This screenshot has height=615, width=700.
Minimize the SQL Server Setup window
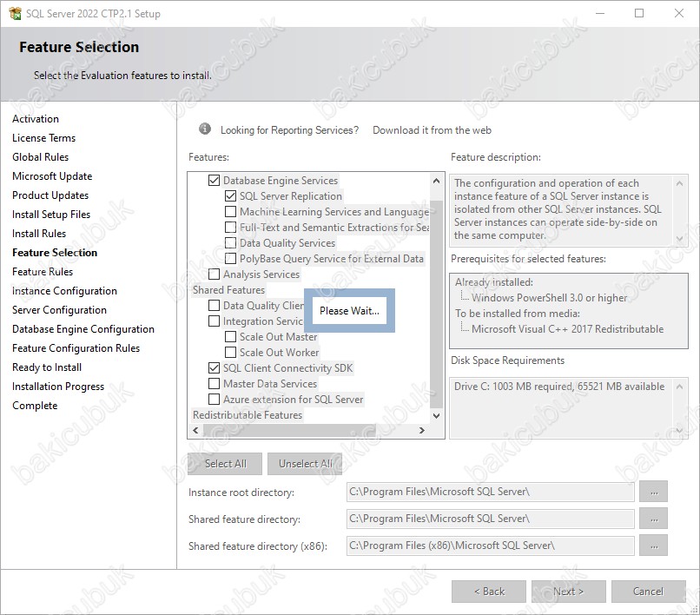(x=600, y=13)
